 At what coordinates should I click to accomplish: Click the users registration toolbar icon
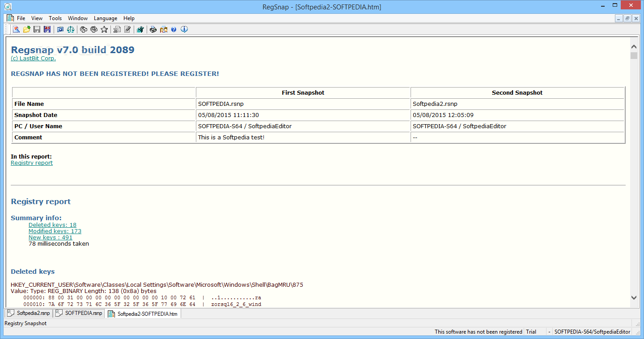(164, 29)
